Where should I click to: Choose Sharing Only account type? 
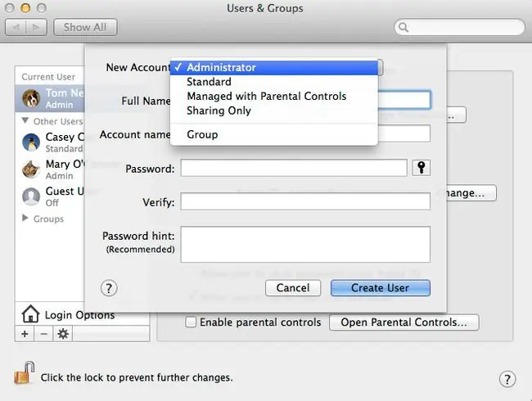(x=274, y=110)
